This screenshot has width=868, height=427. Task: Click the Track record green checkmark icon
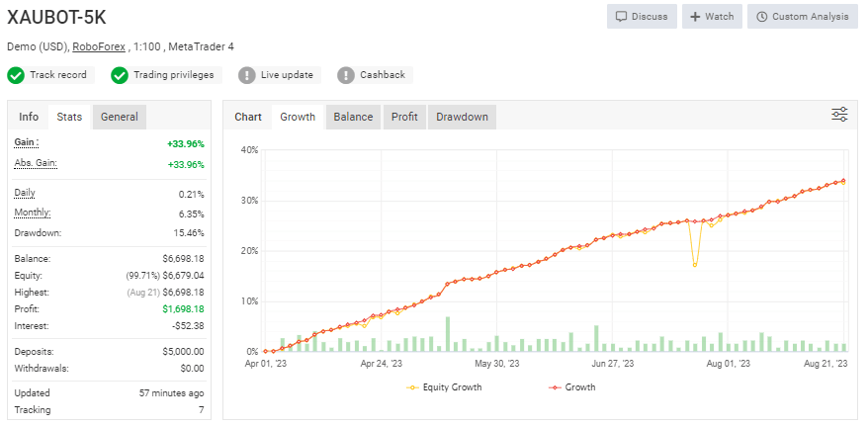[x=16, y=75]
